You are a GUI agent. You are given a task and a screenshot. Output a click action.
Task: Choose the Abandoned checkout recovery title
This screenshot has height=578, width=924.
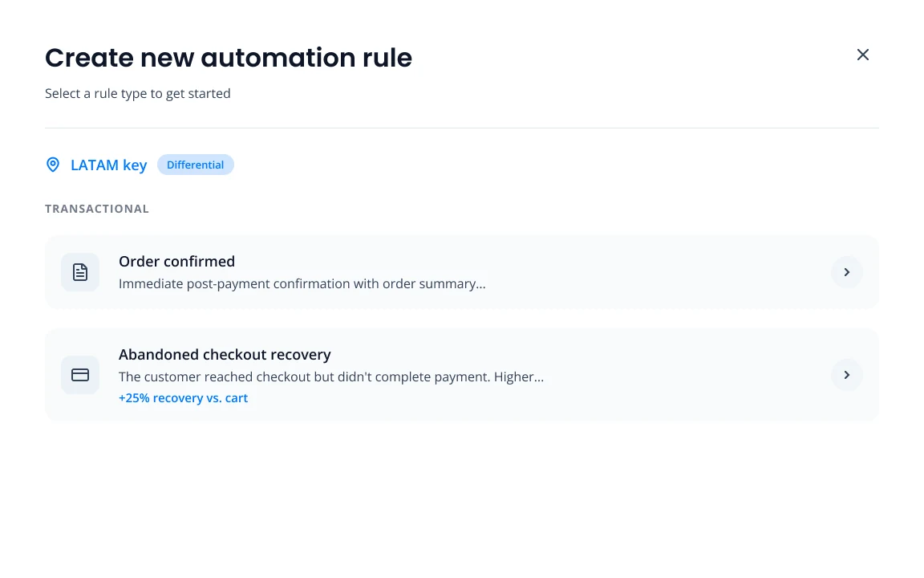225,355
